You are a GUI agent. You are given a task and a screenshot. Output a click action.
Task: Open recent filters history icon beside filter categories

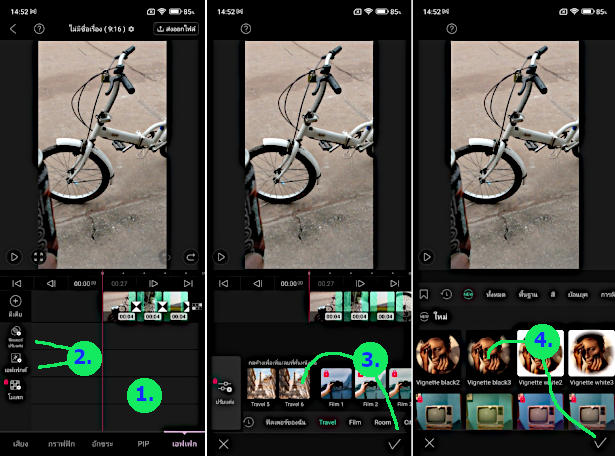(x=248, y=422)
